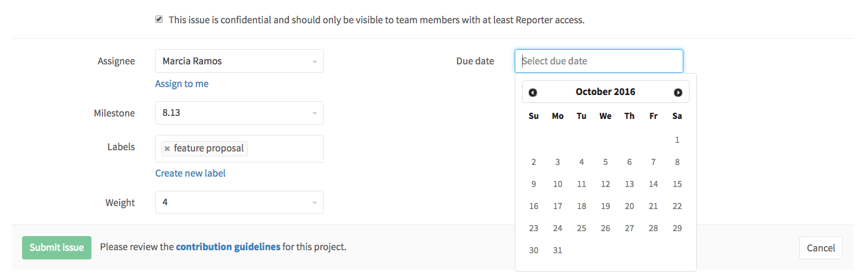Go to previous month in calendar
Viewport: 868px width, 279px height.
pyautogui.click(x=532, y=93)
